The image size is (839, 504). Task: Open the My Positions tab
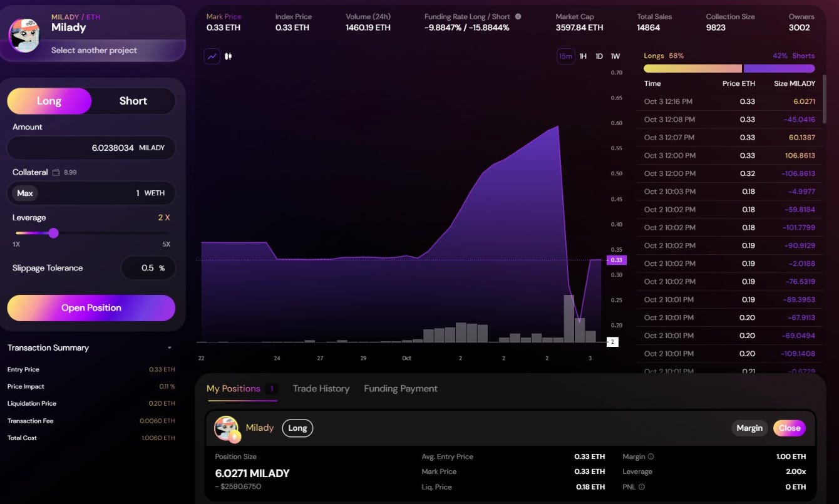(x=242, y=389)
